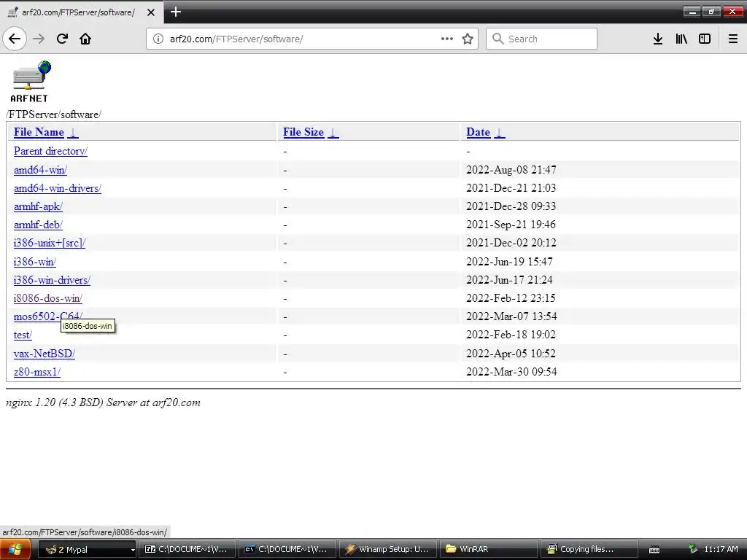Close the arf20.com tab
This screenshot has height=560, width=747.
click(151, 12)
